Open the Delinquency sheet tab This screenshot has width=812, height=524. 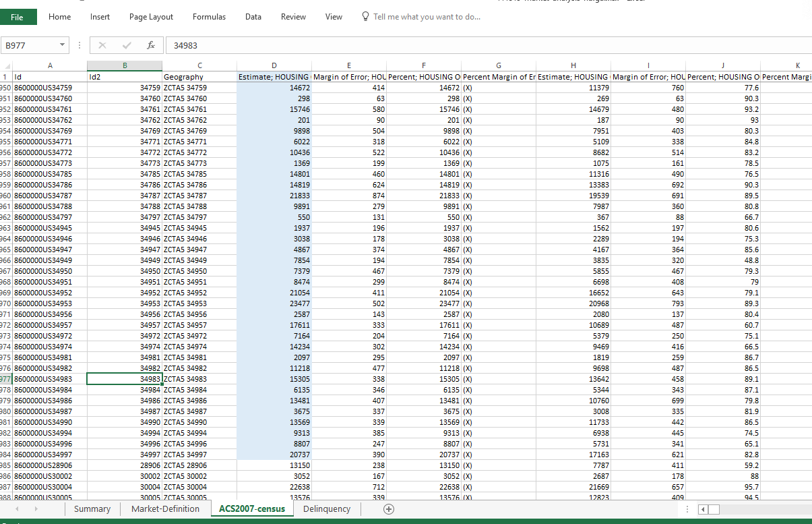pyautogui.click(x=326, y=509)
